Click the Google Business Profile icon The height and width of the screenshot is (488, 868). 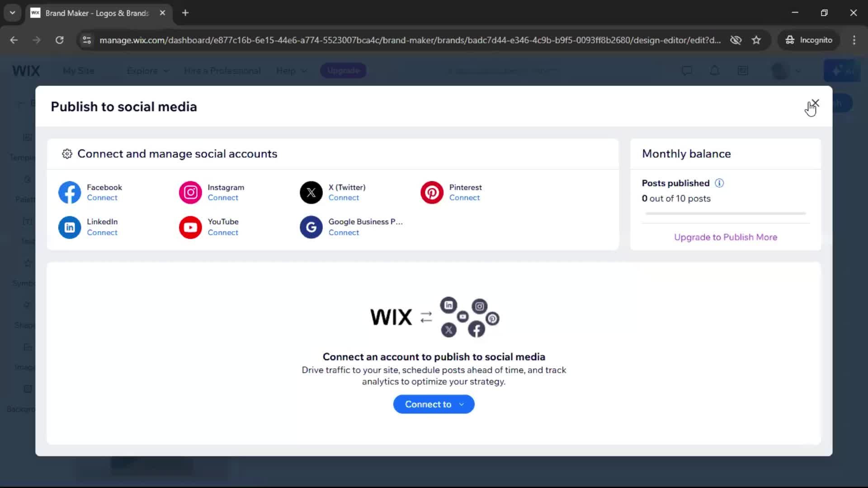click(x=311, y=227)
